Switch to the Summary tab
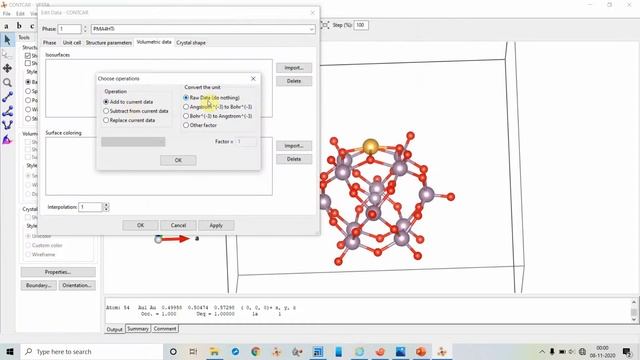This screenshot has width=640, height=360. point(138,329)
